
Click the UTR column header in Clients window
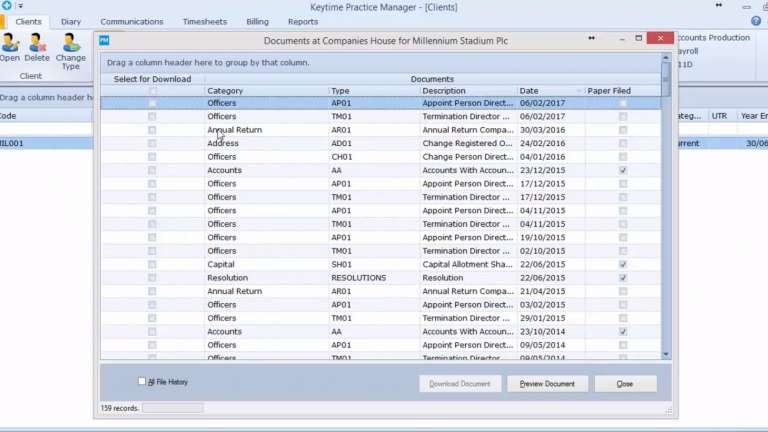pos(719,116)
